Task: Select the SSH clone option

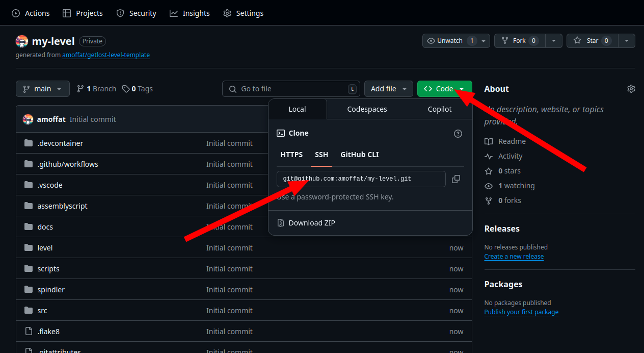Action: [321, 155]
